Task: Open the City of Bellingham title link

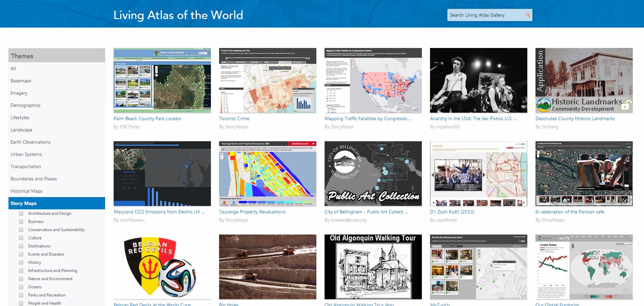Action: 366,212
